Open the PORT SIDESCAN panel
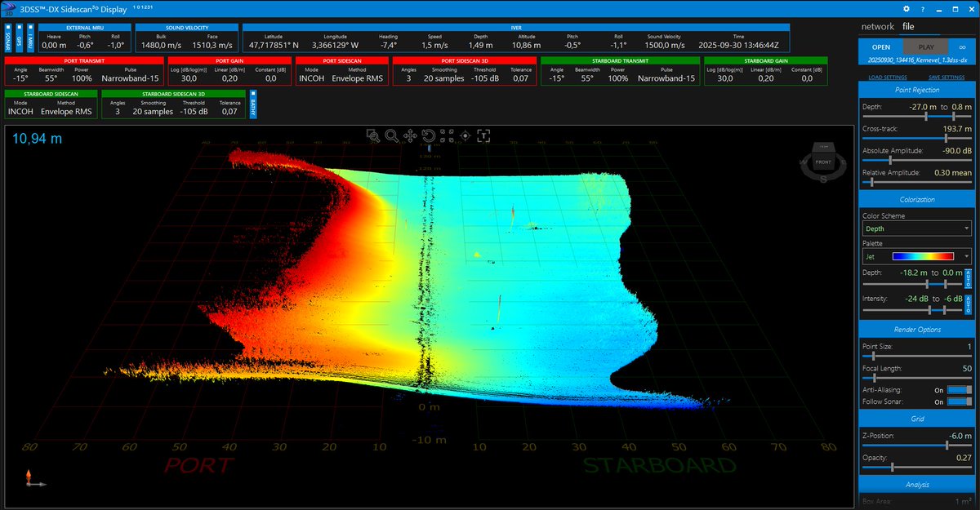Image resolution: width=980 pixels, height=510 pixels. click(x=342, y=71)
